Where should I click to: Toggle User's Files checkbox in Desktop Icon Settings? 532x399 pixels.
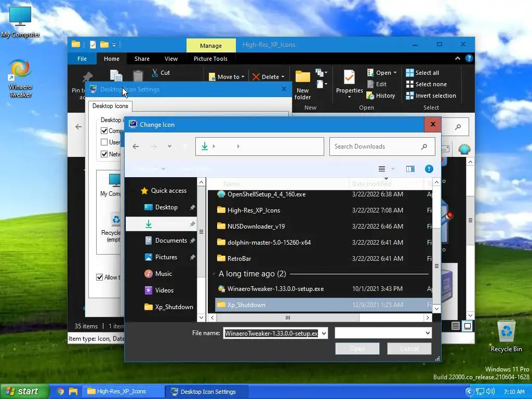(104, 142)
